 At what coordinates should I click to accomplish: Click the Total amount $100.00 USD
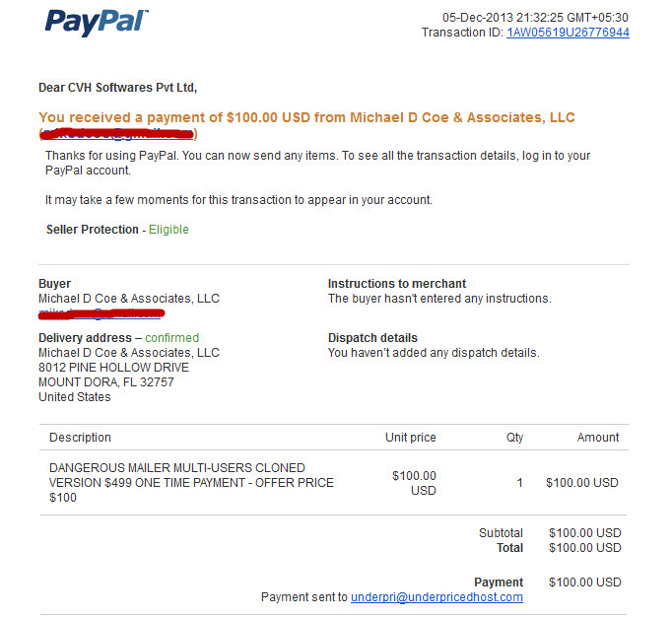(584, 548)
